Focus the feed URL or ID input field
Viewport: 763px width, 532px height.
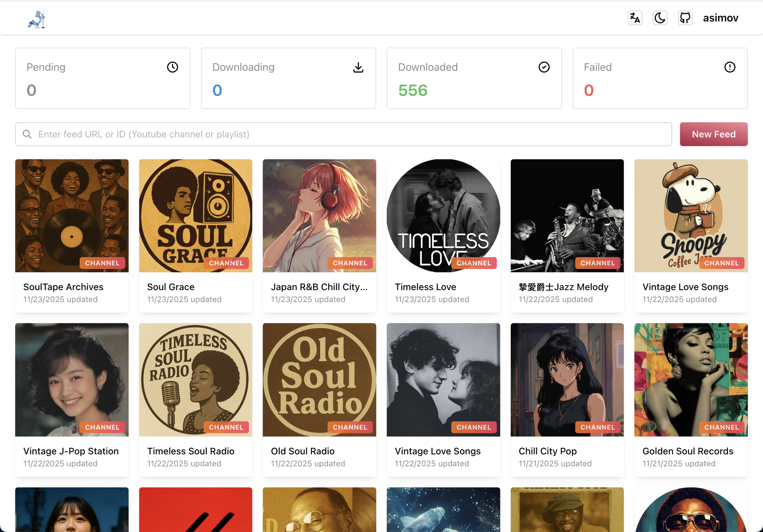point(343,134)
